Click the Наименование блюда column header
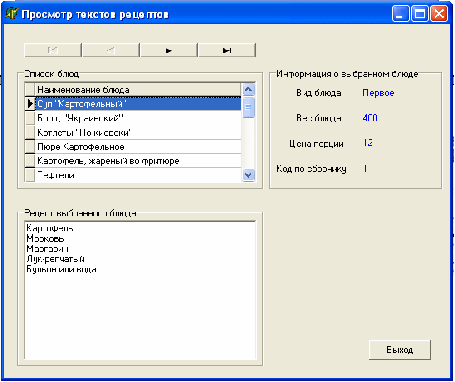The width and height of the screenshot is (455, 382). (x=138, y=90)
